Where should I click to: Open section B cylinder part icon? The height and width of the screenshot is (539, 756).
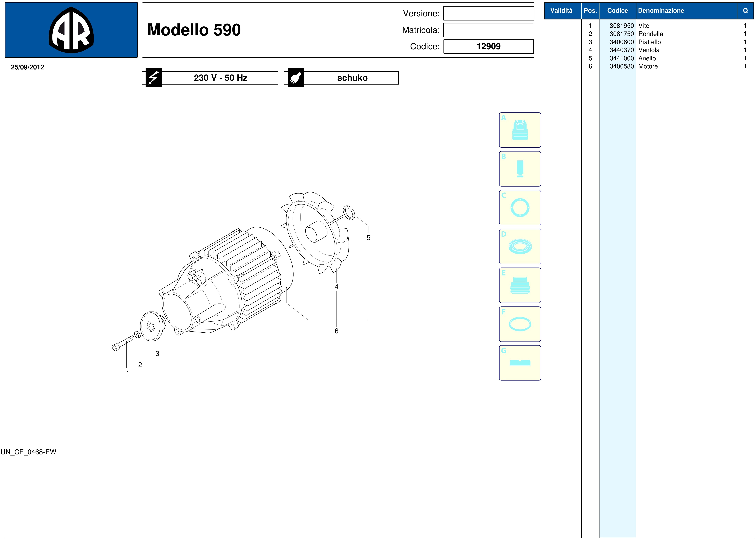(520, 169)
